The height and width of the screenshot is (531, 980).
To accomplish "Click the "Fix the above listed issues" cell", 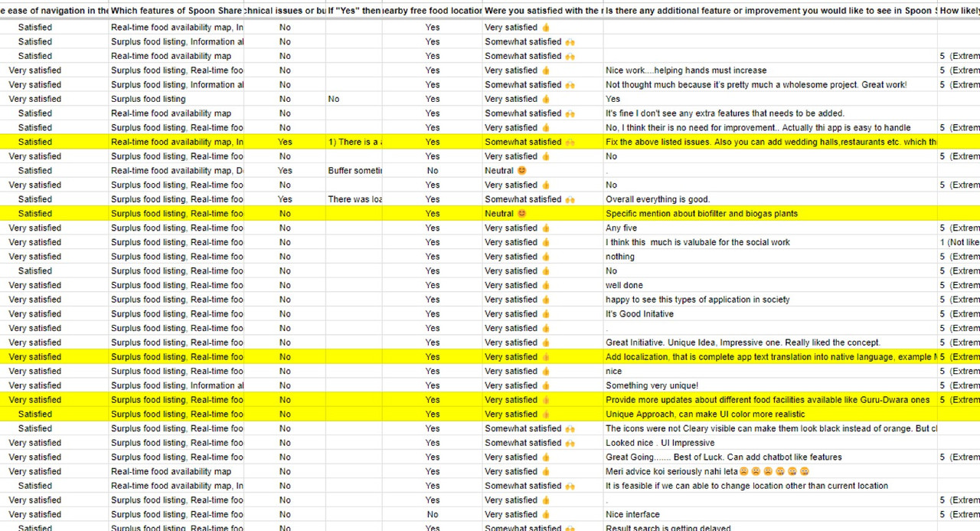I will 770,143.
